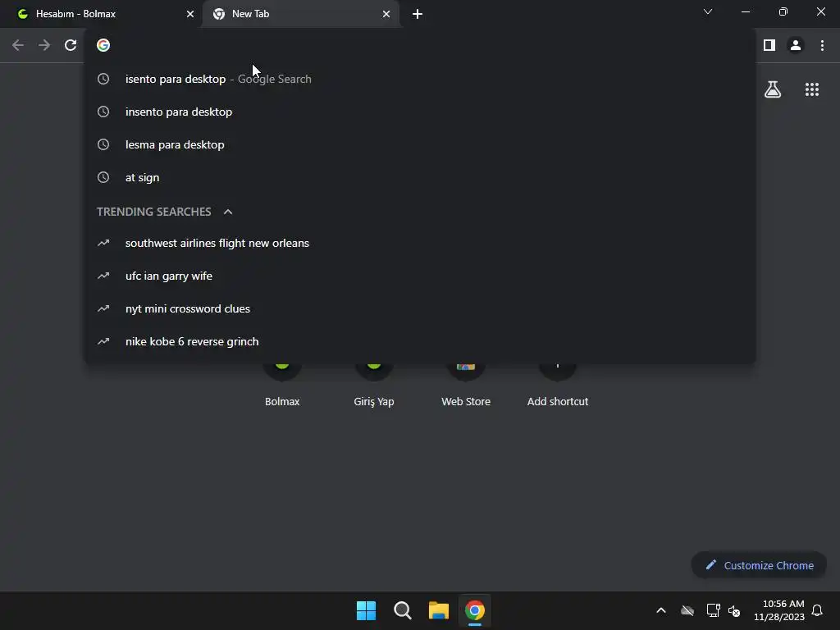Screen dimensions: 840x630
Task: Pick 'nike kobe 6 reverse grinch' trend
Action: tap(420, 341)
